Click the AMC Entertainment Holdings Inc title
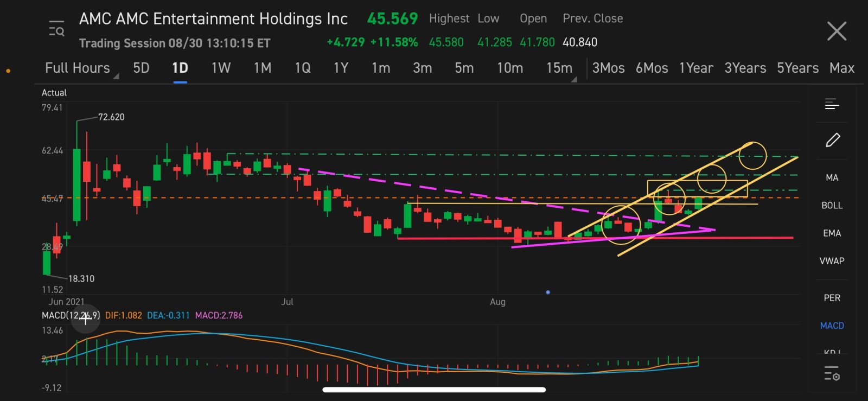The height and width of the screenshot is (401, 868). pyautogui.click(x=213, y=19)
